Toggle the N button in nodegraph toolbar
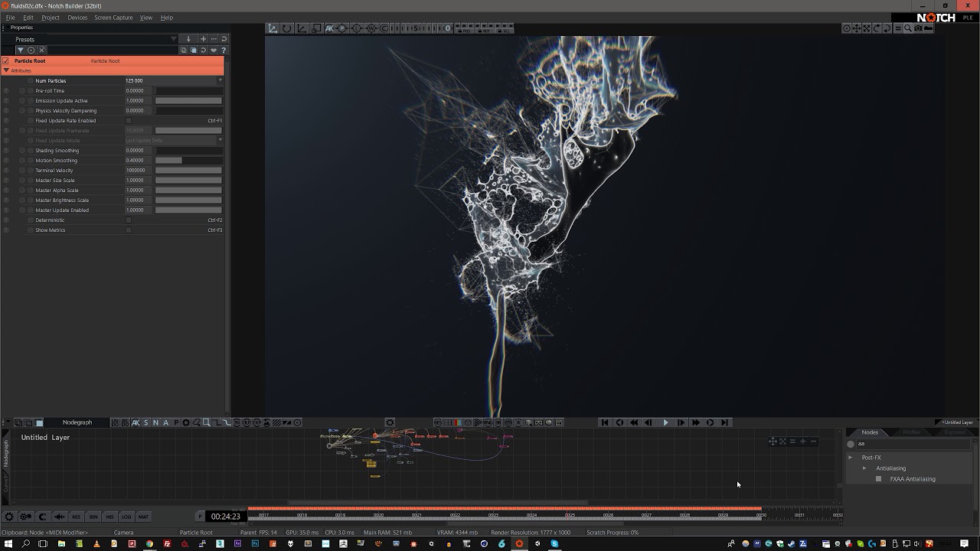The width and height of the screenshot is (980, 551). pyautogui.click(x=155, y=422)
